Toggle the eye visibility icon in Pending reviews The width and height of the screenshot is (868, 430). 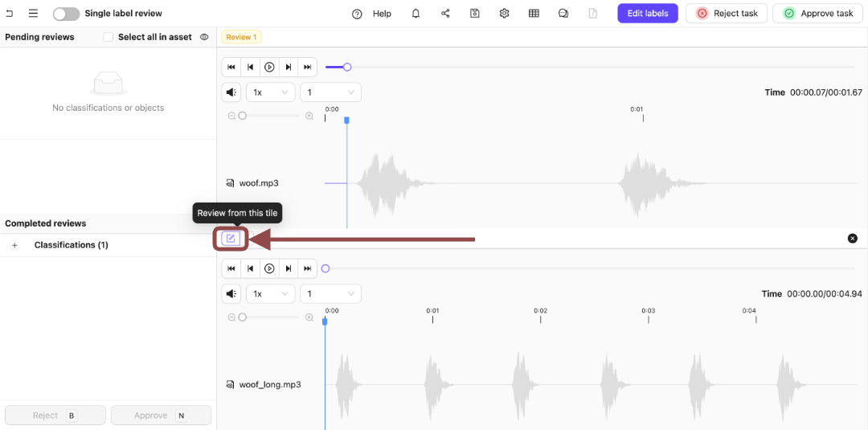click(204, 37)
